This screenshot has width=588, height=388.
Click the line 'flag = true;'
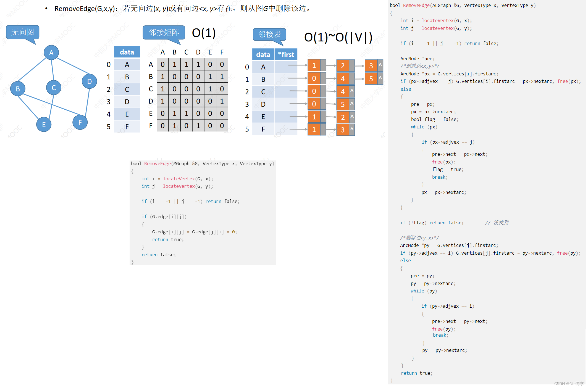[448, 169]
